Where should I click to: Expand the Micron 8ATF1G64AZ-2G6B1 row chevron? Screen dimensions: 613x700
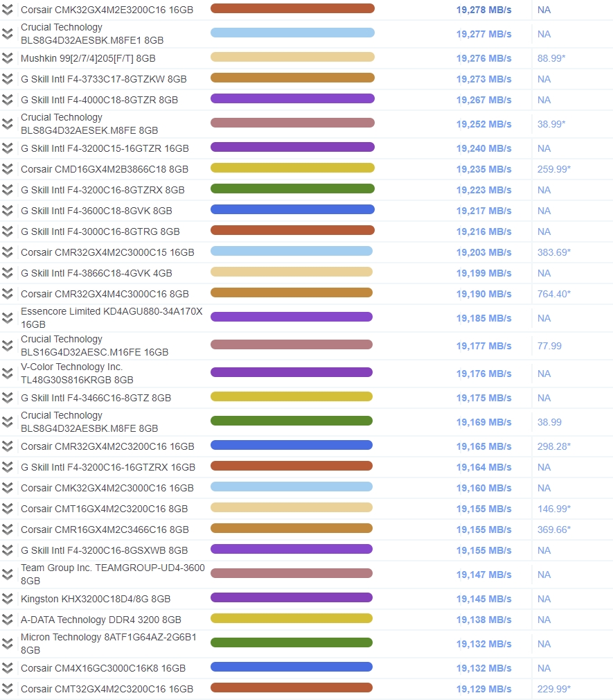tap(7, 644)
